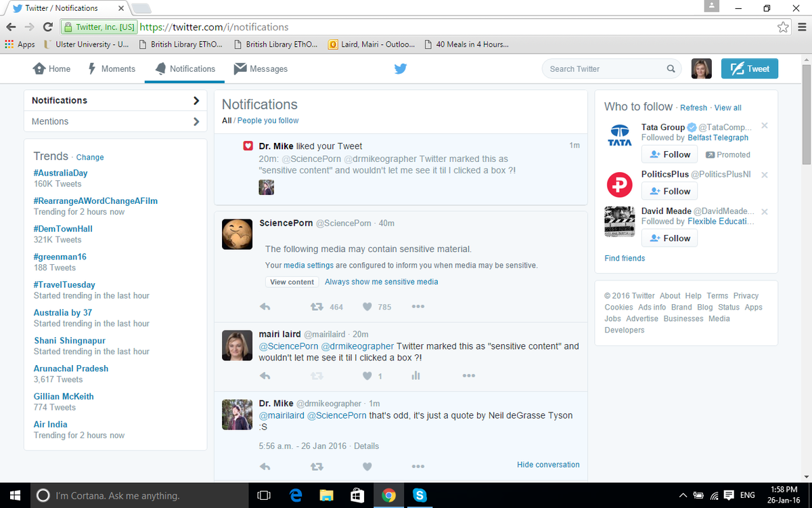This screenshot has height=508, width=812.
Task: Open Task View on the taskbar
Action: [x=265, y=495]
